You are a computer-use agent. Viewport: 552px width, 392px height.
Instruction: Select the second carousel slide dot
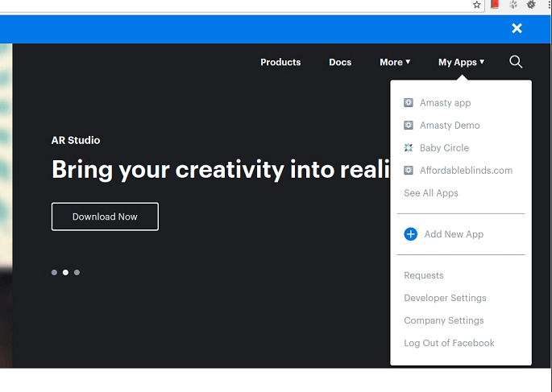click(x=65, y=272)
